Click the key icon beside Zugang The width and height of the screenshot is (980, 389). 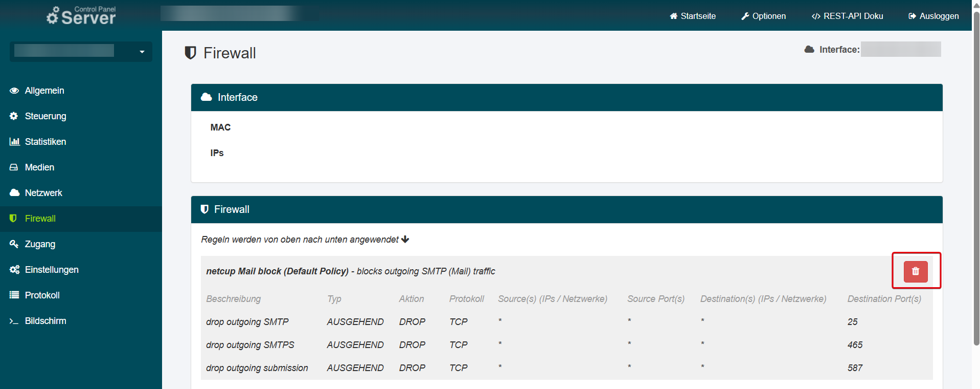pyautogui.click(x=14, y=244)
